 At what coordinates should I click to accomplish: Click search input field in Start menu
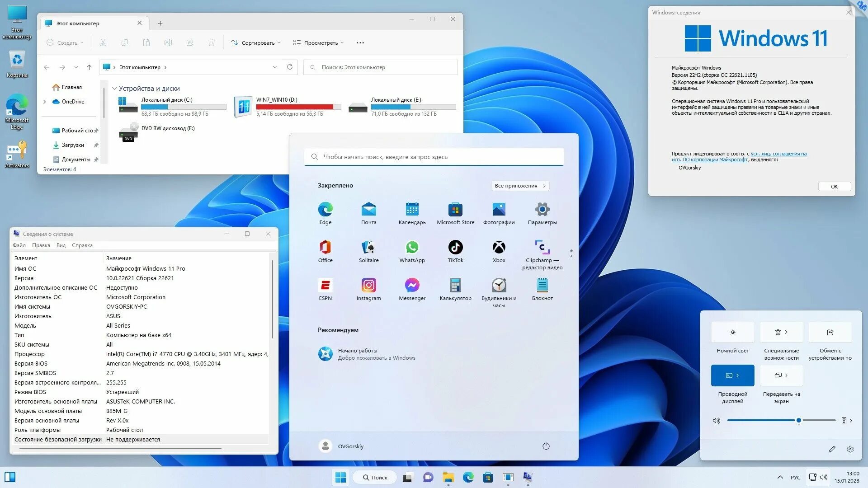pyautogui.click(x=434, y=156)
